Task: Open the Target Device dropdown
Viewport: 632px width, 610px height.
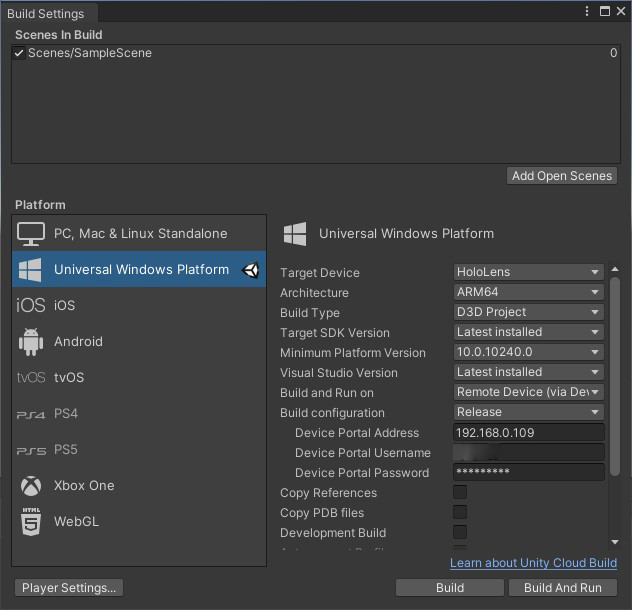Action: pos(528,272)
